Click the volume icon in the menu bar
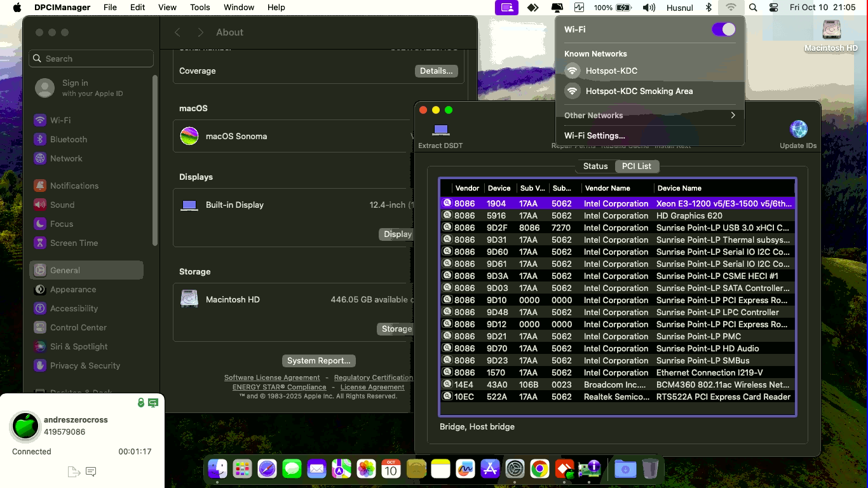Screen dimensions: 868x488 click(649, 8)
